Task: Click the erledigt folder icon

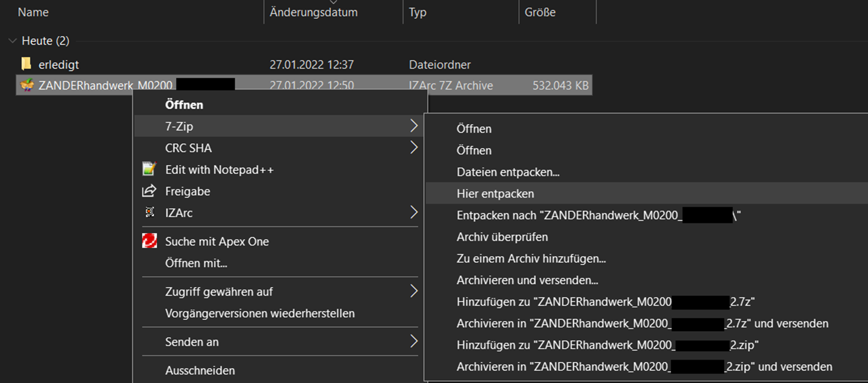Action: pos(27,64)
